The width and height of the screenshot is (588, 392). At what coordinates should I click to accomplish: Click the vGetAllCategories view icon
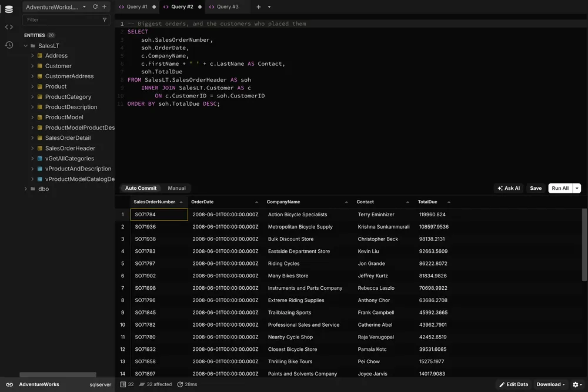pyautogui.click(x=40, y=159)
